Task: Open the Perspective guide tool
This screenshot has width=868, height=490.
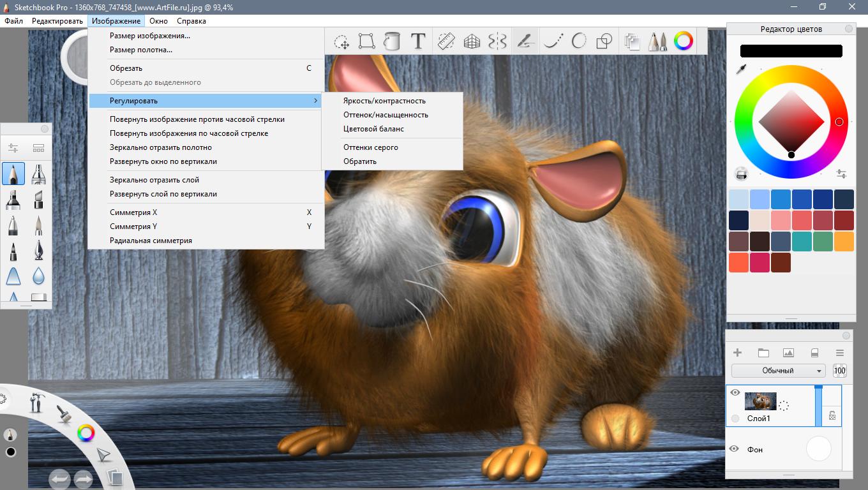Action: 472,41
